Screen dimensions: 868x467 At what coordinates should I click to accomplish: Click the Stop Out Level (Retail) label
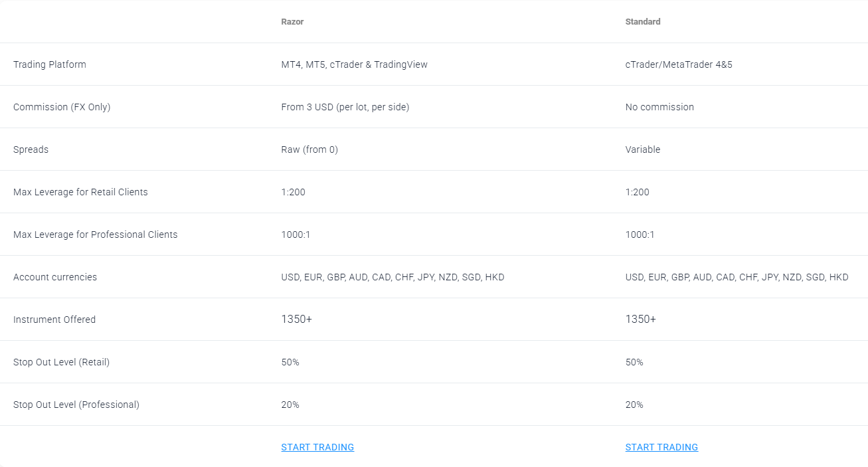61,362
